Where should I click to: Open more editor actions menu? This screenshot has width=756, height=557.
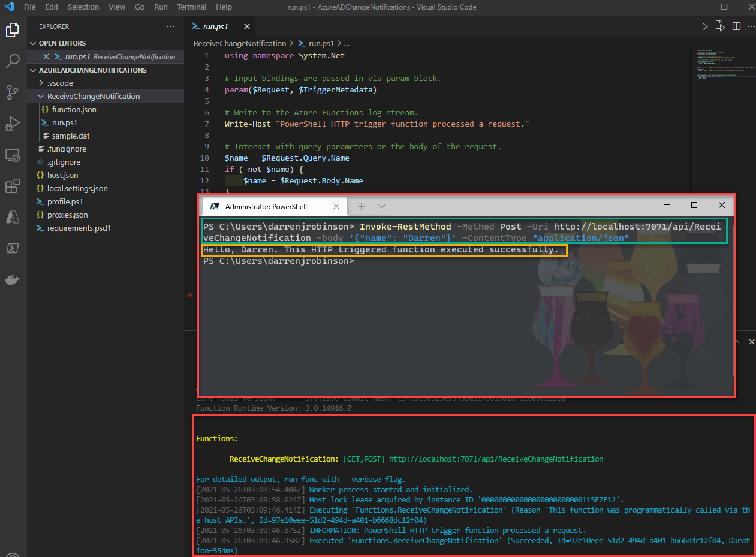point(751,26)
